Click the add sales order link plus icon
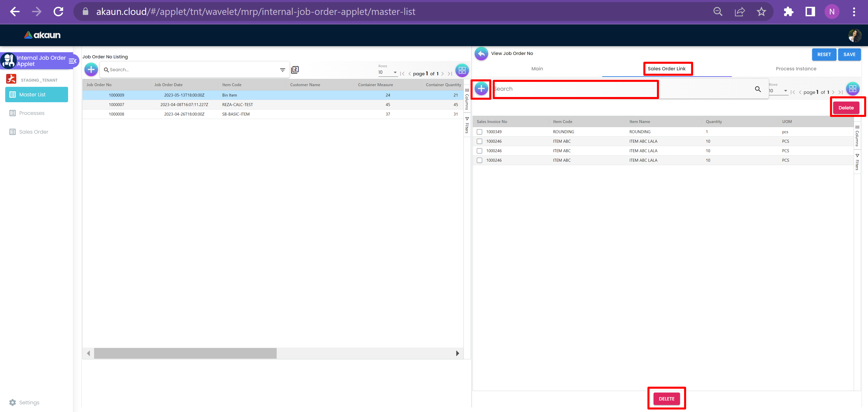Image resolution: width=868 pixels, height=412 pixels. 481,89
